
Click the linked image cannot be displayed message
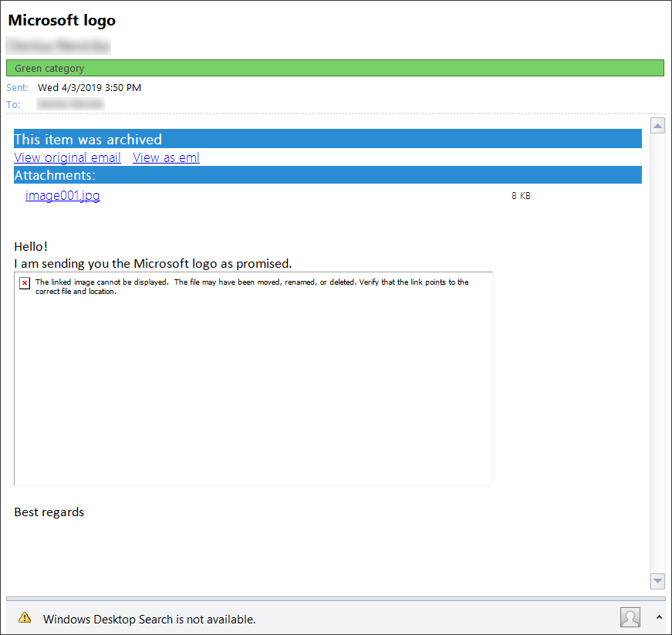point(252,286)
